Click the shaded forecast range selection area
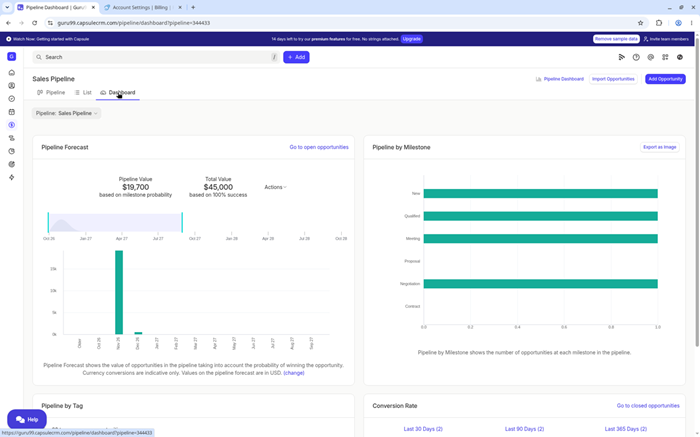This screenshot has width=700, height=437. 115,222
